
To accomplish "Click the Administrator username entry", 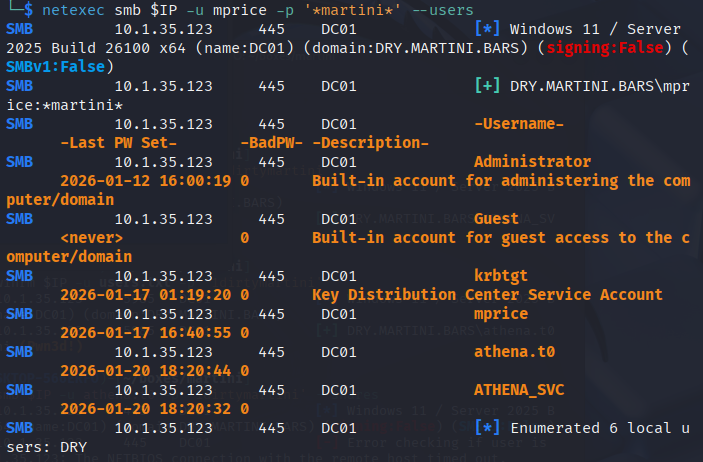I will pos(532,161).
